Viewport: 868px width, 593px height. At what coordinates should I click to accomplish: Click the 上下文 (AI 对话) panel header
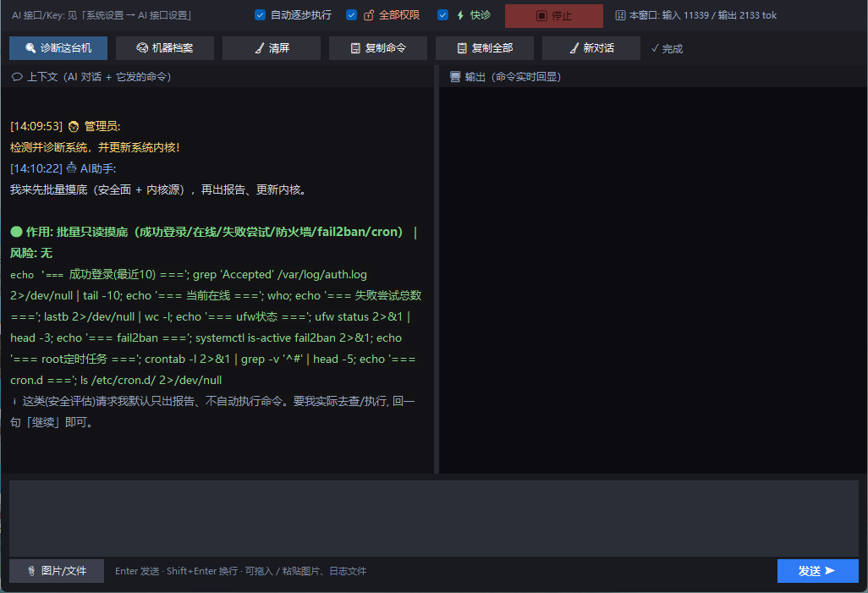[x=91, y=77]
